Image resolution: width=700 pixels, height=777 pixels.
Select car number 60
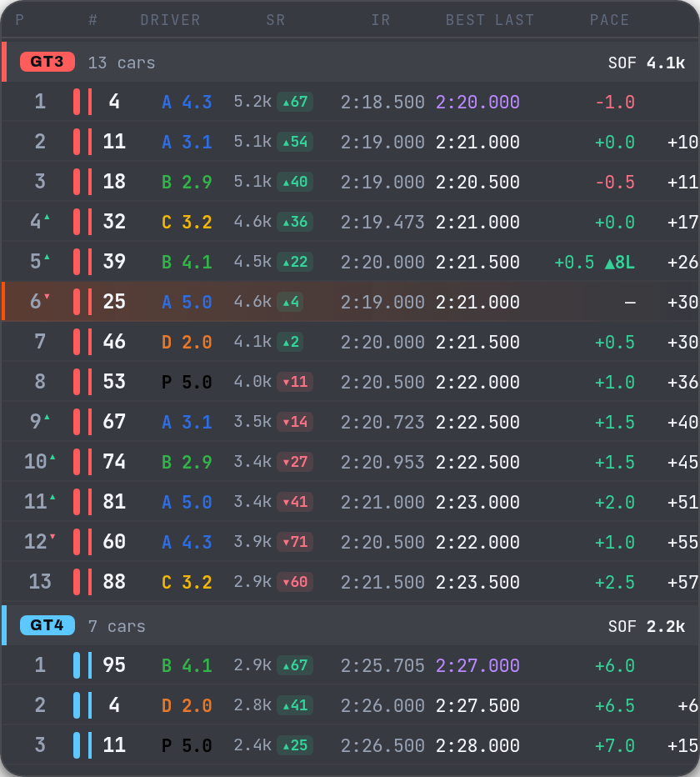114,542
